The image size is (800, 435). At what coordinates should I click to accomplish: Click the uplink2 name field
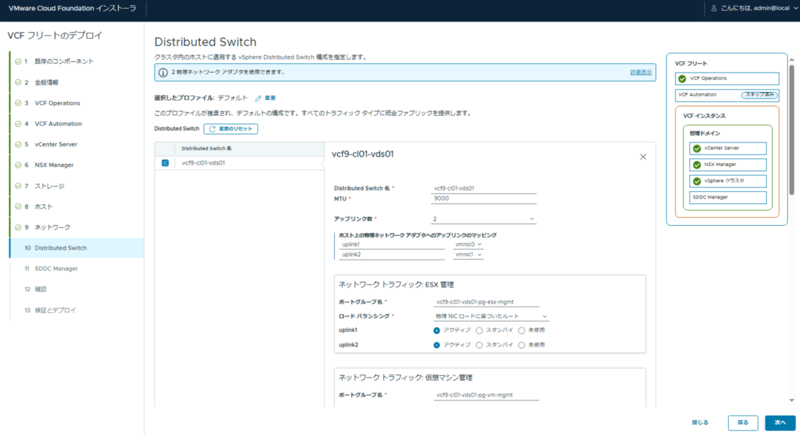point(392,254)
